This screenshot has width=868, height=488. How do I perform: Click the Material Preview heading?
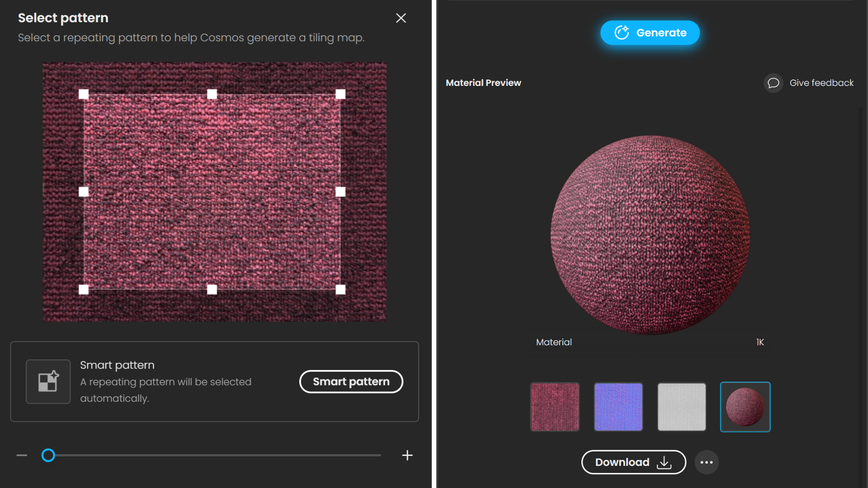pos(483,83)
